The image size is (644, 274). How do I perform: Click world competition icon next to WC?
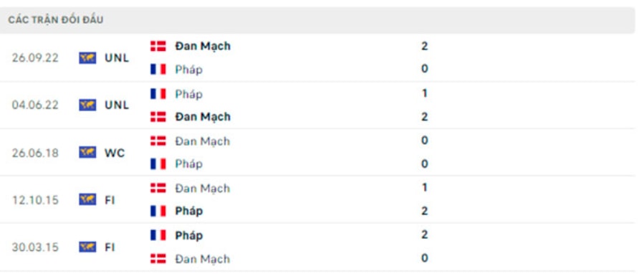click(x=87, y=153)
